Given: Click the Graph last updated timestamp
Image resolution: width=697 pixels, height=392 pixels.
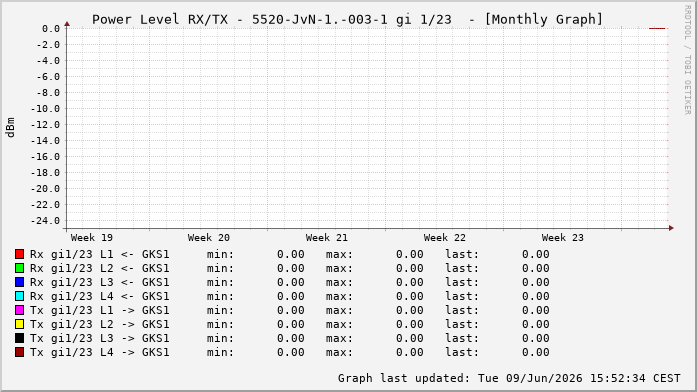Looking at the screenshot, I should coord(509,378).
